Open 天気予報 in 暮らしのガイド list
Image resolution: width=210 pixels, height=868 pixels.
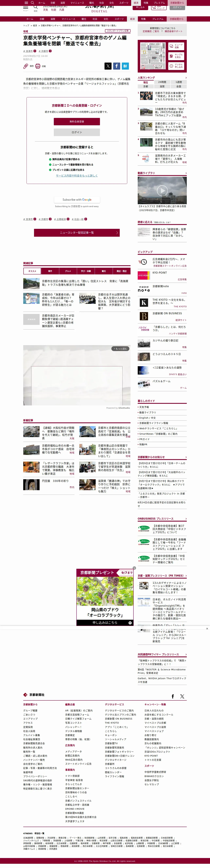144,407
